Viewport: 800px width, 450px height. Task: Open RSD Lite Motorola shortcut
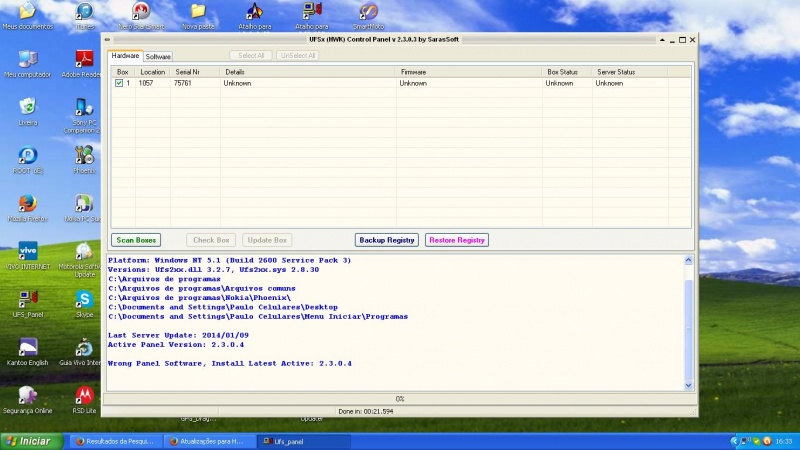(x=84, y=400)
